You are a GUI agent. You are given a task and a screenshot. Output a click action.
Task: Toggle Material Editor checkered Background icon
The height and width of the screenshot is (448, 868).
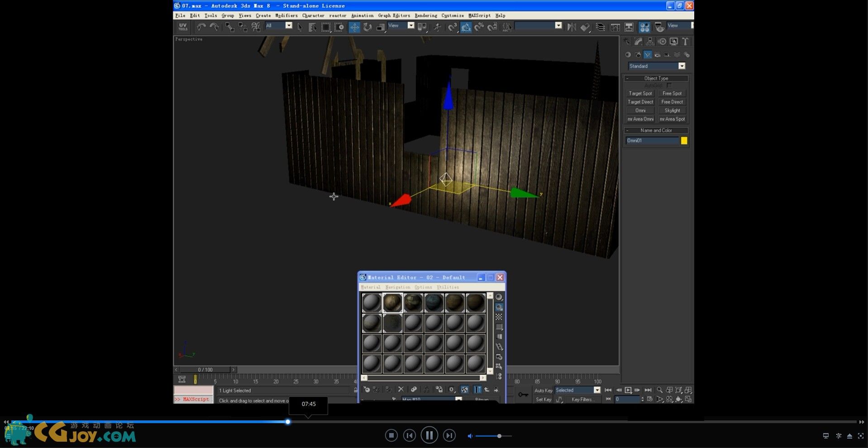[x=499, y=317]
